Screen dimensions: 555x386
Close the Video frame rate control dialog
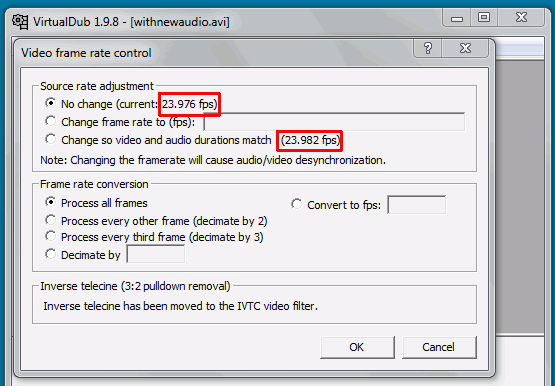coord(465,48)
